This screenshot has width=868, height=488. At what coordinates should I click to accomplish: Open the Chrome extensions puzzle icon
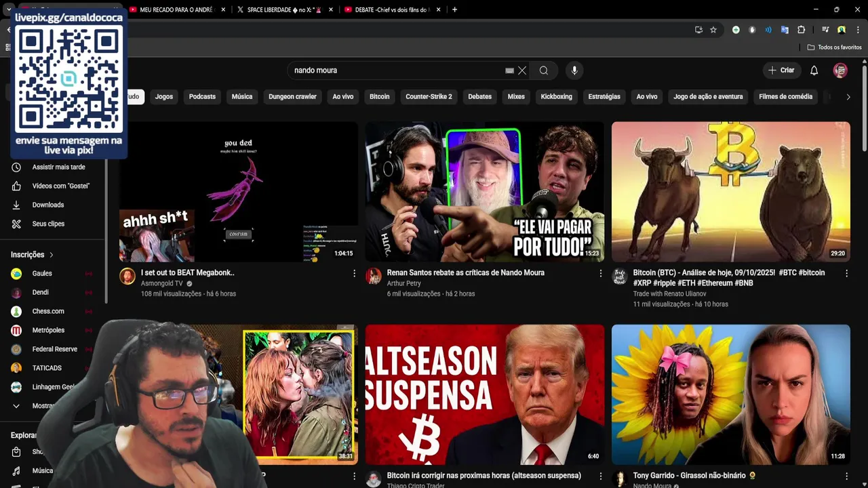point(801,30)
